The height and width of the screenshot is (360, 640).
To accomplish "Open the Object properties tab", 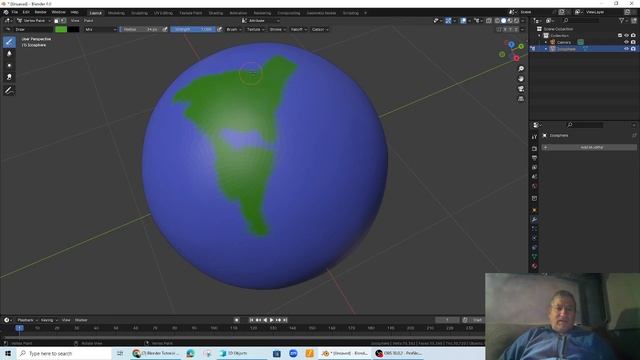I will coord(534,210).
